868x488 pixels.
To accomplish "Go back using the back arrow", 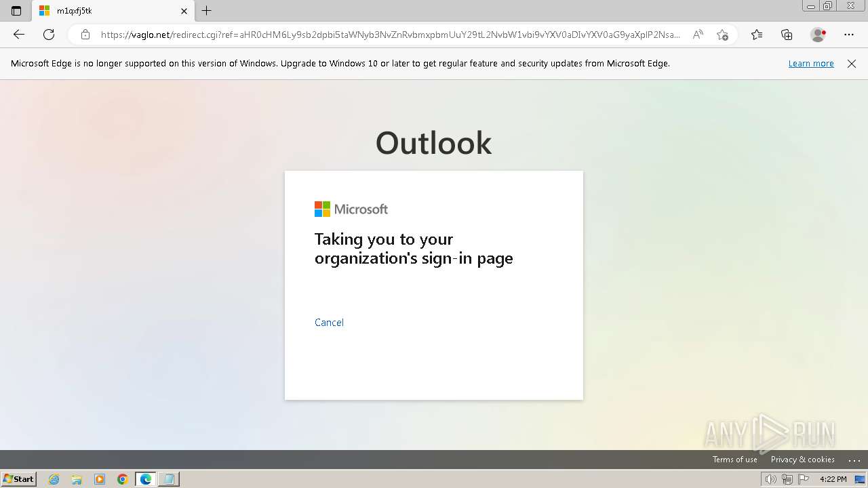I will pyautogui.click(x=19, y=35).
